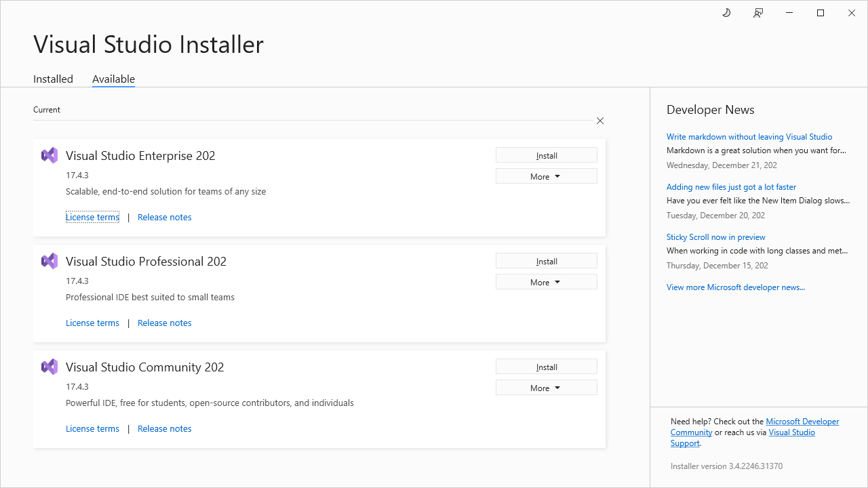Open License terms for Enterprise edition

pos(92,217)
